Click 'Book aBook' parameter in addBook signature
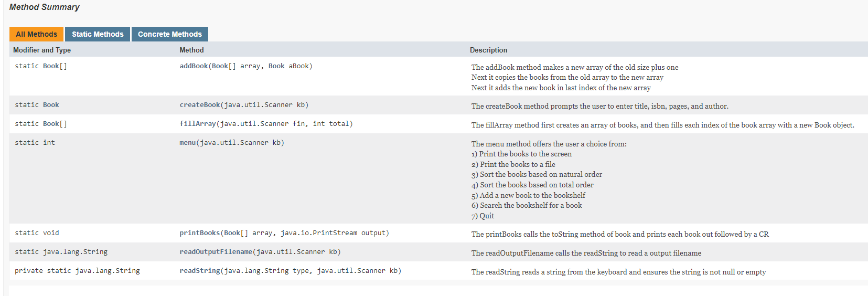 click(x=288, y=66)
